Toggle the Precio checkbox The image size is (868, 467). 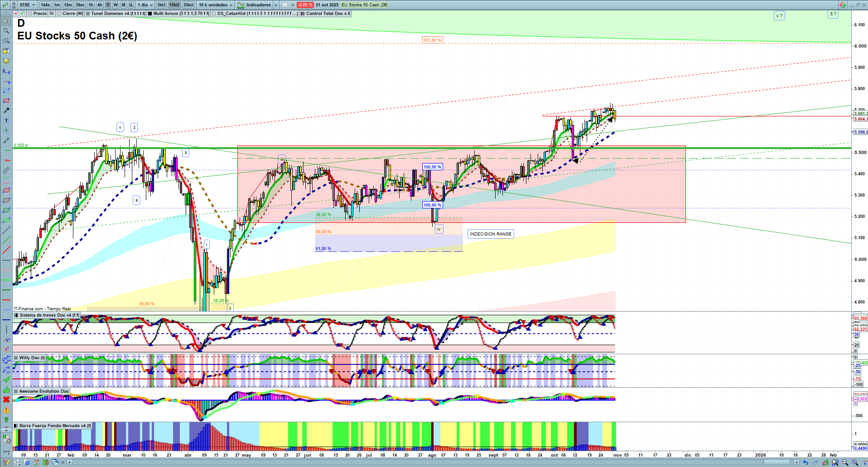pyautogui.click(x=30, y=14)
